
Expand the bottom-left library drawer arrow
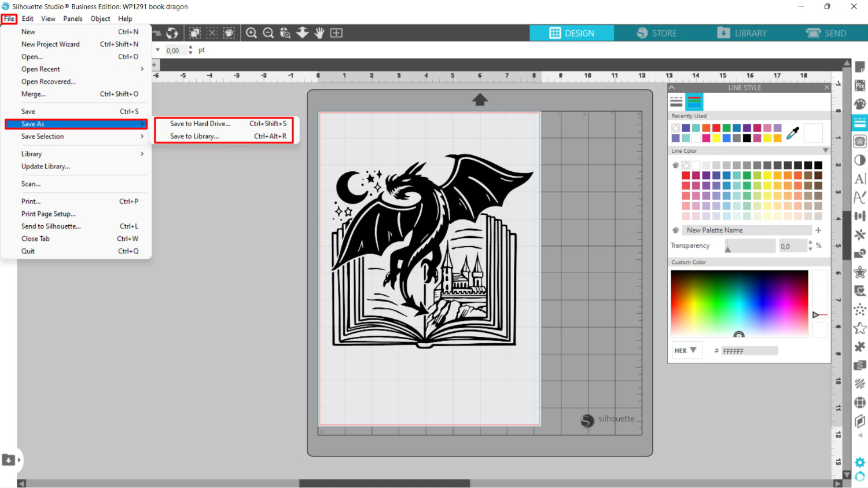(x=19, y=460)
